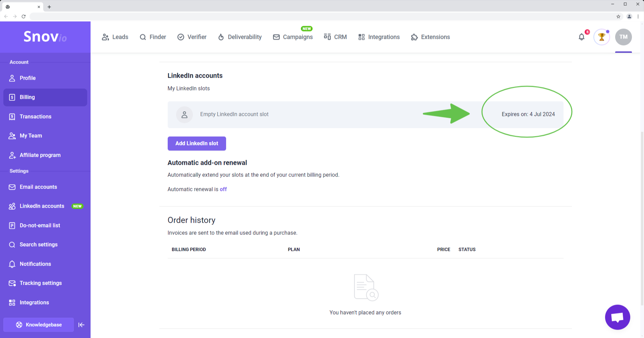644x338 pixels.
Task: Collapse the sidebar with arrow icon
Action: (x=81, y=325)
